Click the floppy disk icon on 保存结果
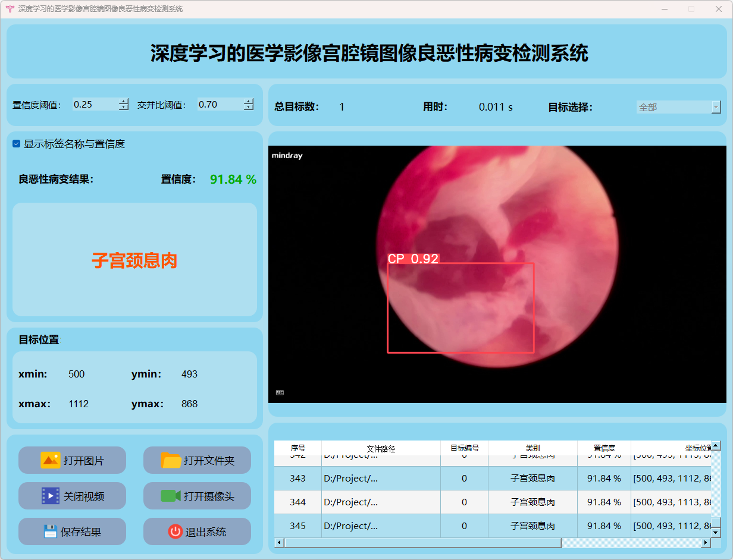The width and height of the screenshot is (733, 560). [x=51, y=531]
